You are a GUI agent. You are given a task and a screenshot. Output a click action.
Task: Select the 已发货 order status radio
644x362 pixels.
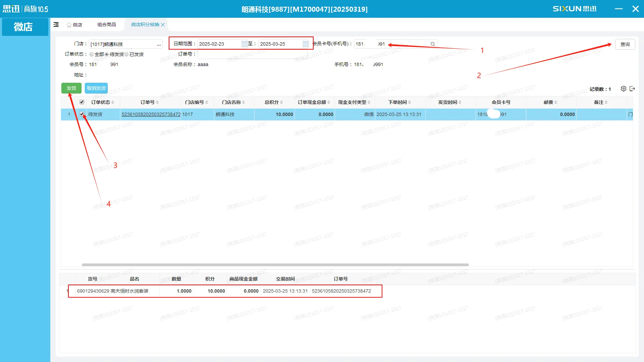click(x=126, y=54)
